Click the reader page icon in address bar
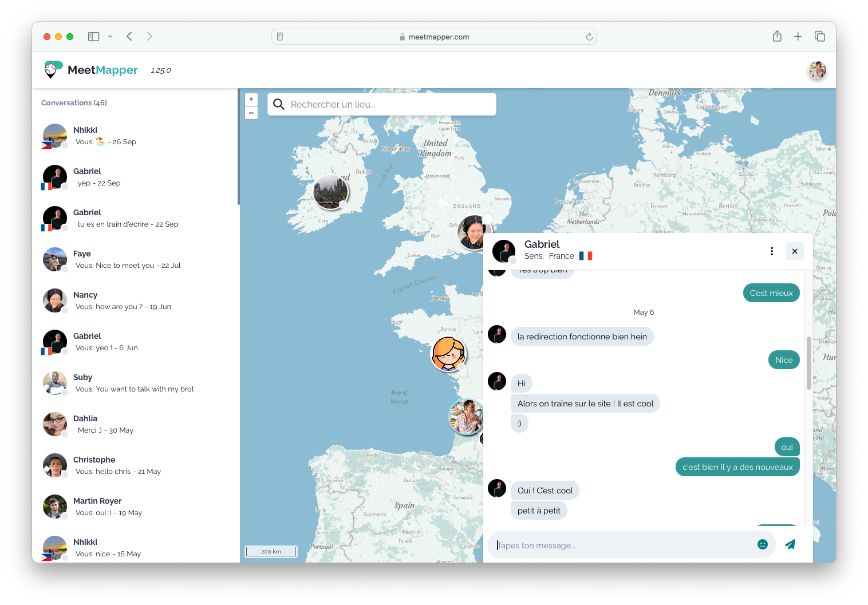 (x=280, y=37)
